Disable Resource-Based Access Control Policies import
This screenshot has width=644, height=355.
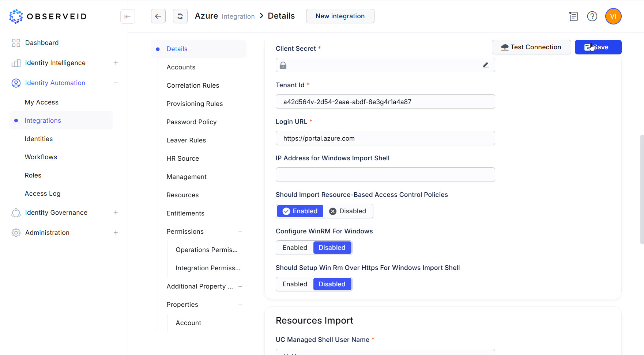[x=348, y=211]
